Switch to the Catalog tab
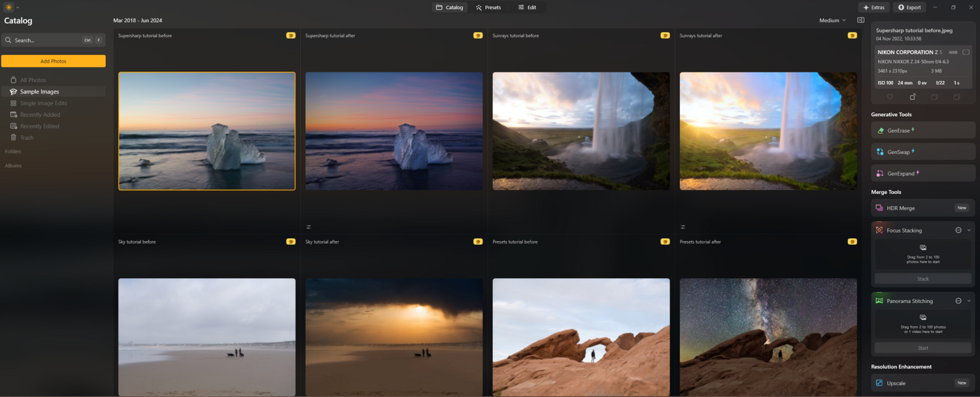Viewport: 980px width, 397px height. coord(450,7)
